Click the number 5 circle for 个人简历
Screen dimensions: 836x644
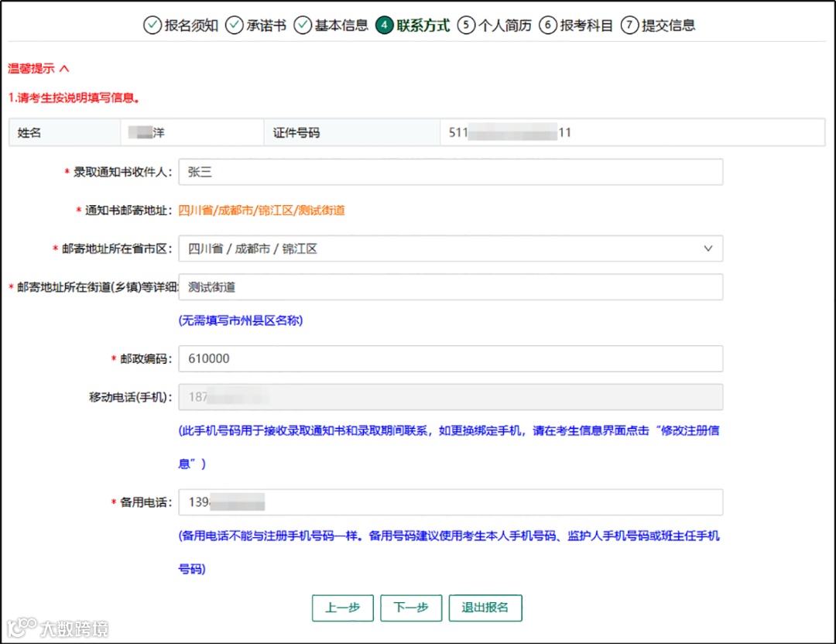point(466,25)
